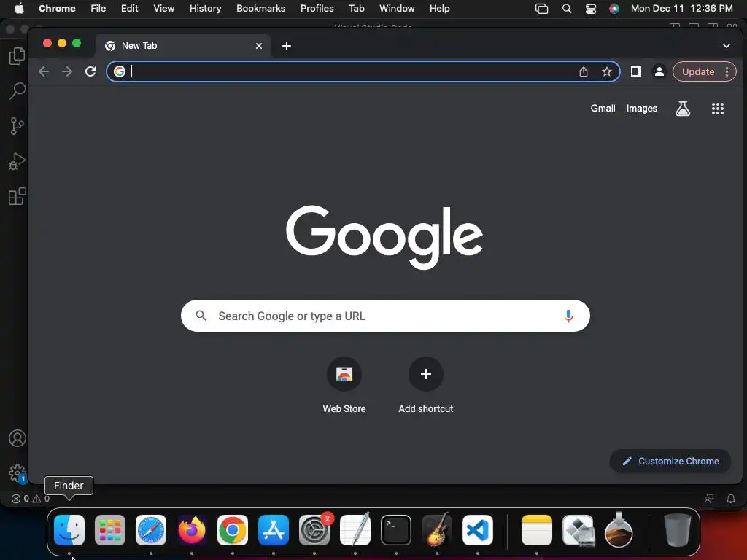Launch Safari from the Dock

(x=151, y=530)
